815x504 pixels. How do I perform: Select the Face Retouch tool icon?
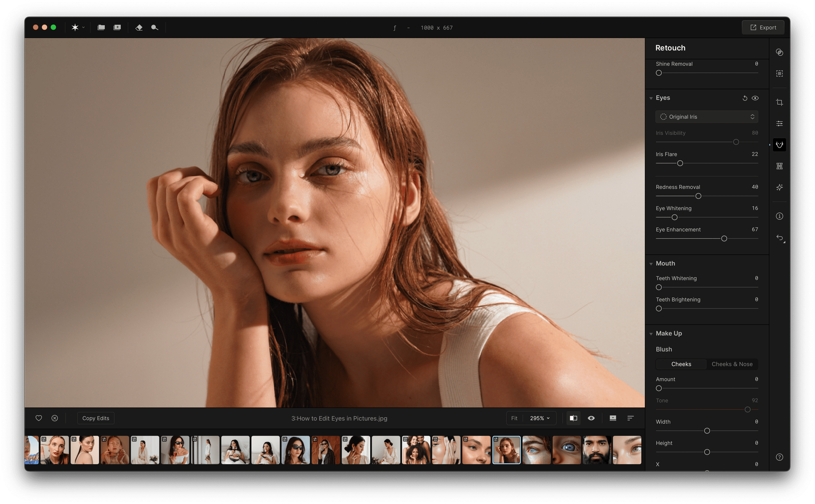pos(780,144)
